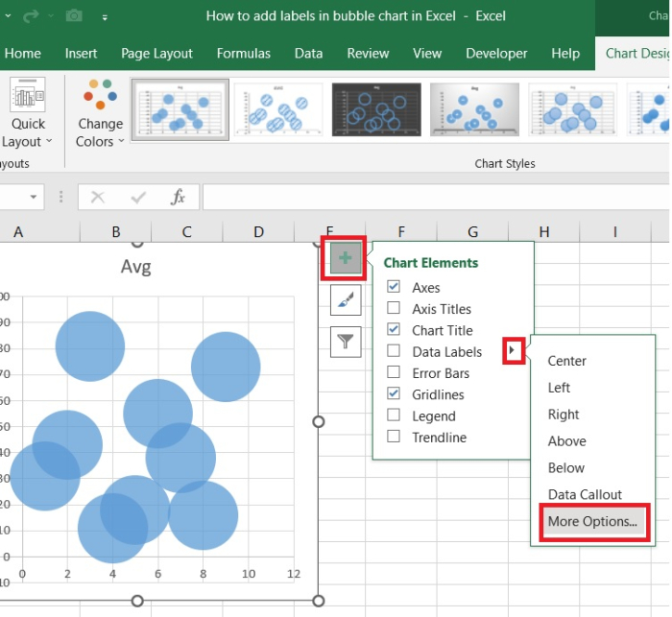Select the dark background chart style
Viewport: 672px width, 617px height.
376,109
